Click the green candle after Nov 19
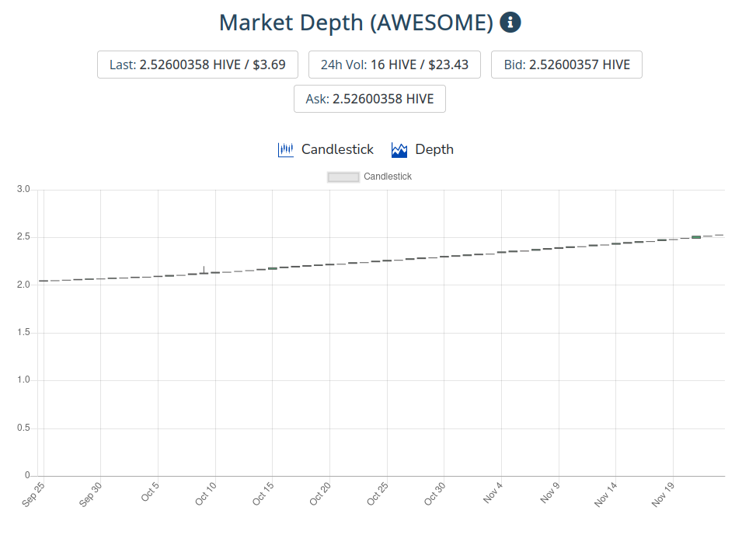The height and width of the screenshot is (535, 756). point(696,237)
